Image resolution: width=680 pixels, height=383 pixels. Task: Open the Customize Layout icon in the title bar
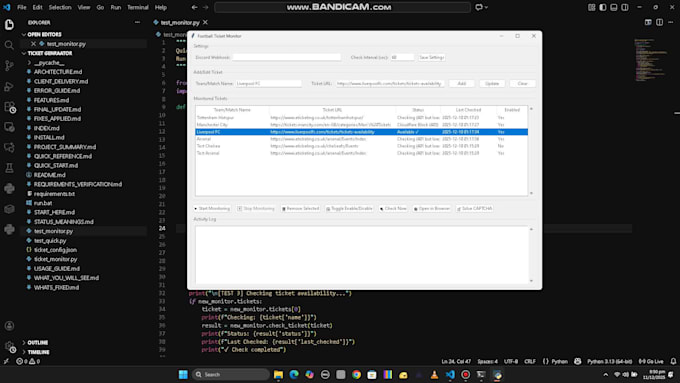point(592,7)
